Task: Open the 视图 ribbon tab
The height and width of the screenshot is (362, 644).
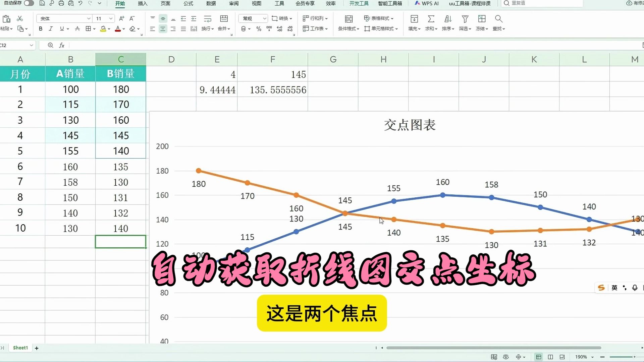Action: click(x=257, y=3)
